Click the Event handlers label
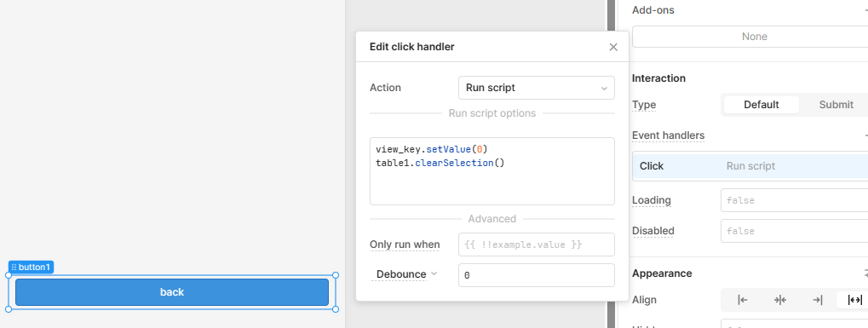The height and width of the screenshot is (328, 868). click(x=668, y=135)
